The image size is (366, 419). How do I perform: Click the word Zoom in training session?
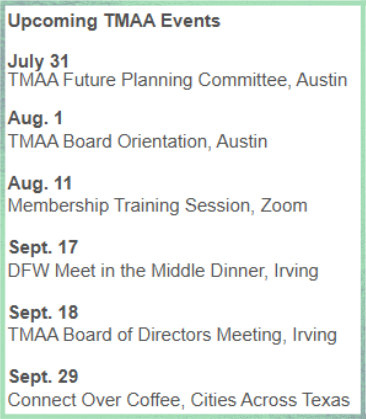tap(284, 206)
